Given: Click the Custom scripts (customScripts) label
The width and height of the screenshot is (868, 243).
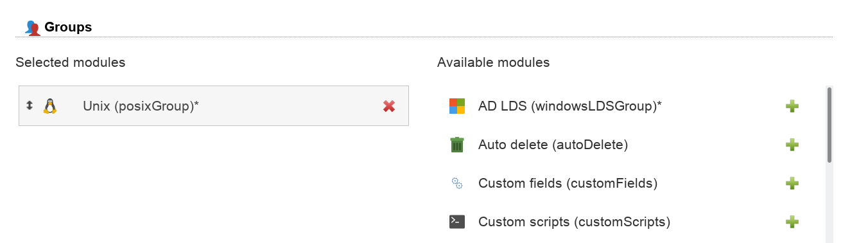Looking at the screenshot, I should 574,222.
